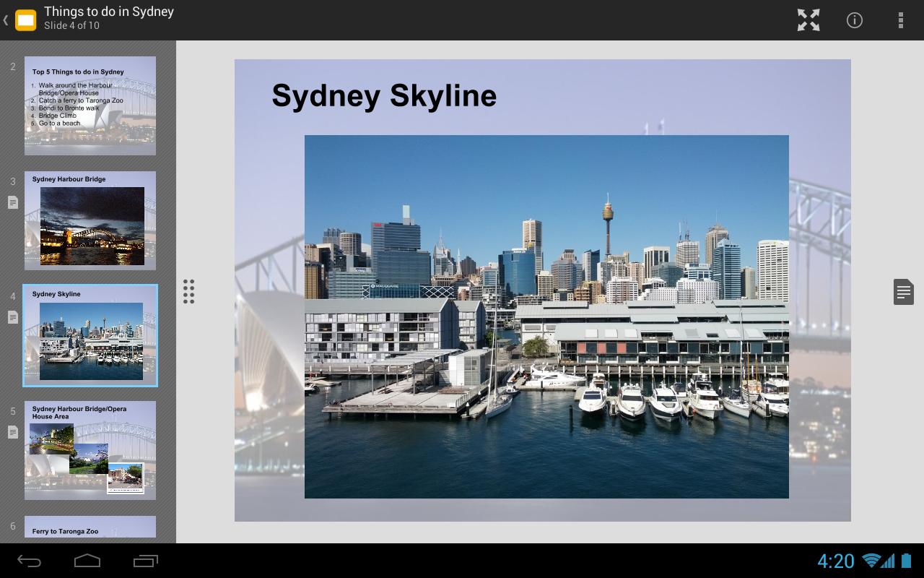Tap the Wi-Fi status icon
This screenshot has width=924, height=578.
pyautogui.click(x=871, y=561)
